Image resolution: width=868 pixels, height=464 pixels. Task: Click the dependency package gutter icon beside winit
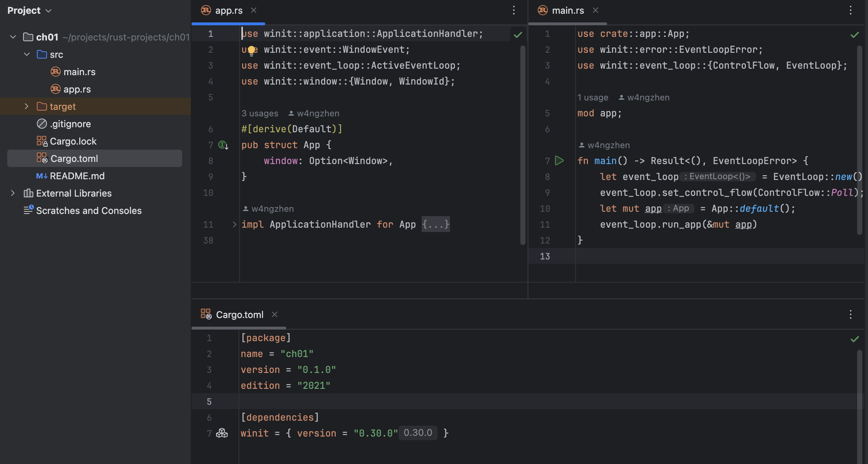pyautogui.click(x=222, y=433)
